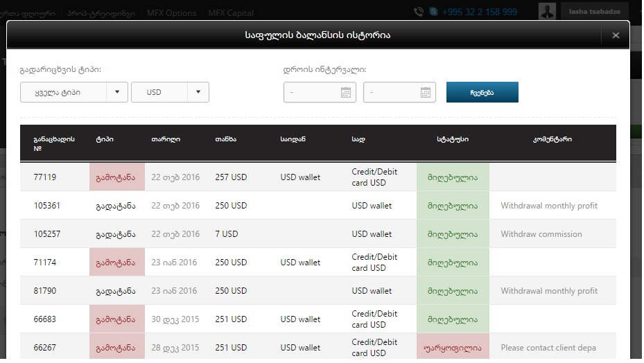Click the start date input field
This screenshot has width=644, height=363.
[320, 92]
